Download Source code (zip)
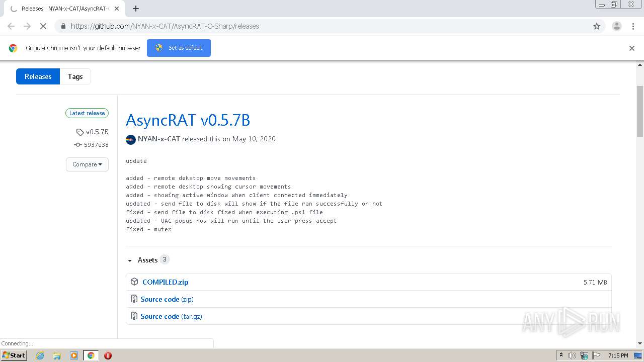644x362 pixels. (x=167, y=299)
